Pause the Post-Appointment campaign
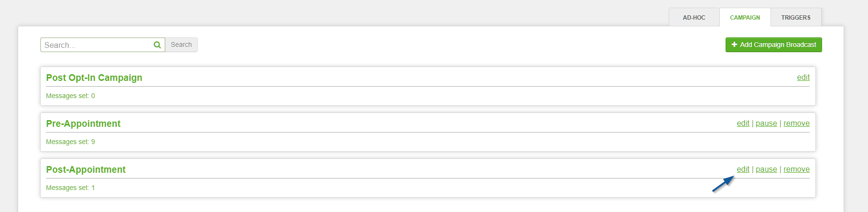Image resolution: width=868 pixels, height=212 pixels. [766, 169]
